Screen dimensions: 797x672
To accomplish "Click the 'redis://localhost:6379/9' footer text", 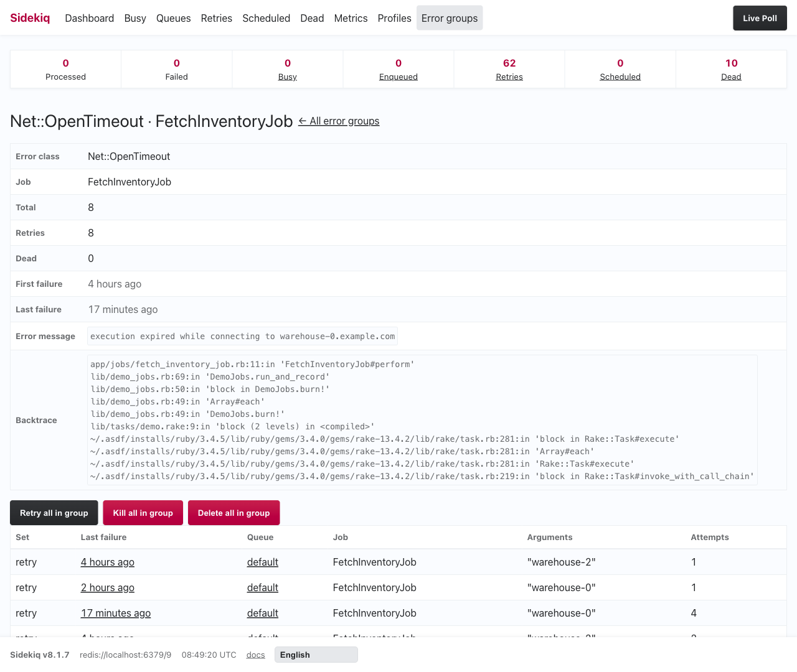I will point(126,655).
